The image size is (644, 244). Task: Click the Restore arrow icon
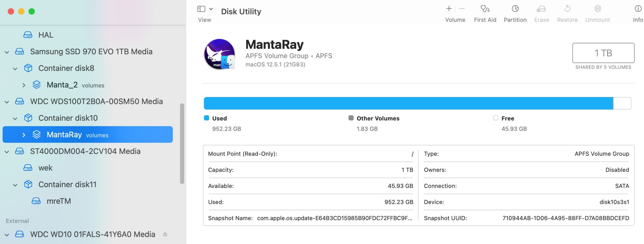[x=567, y=9]
